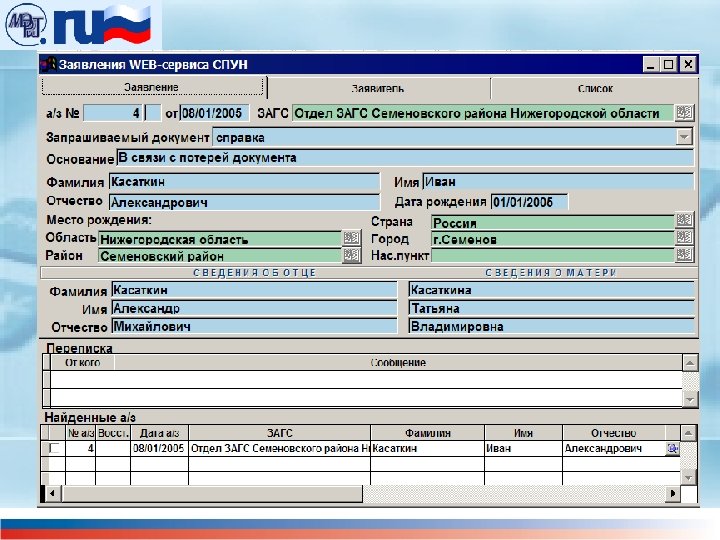
Task: Select cell Александрович in found records
Action: click(614, 449)
